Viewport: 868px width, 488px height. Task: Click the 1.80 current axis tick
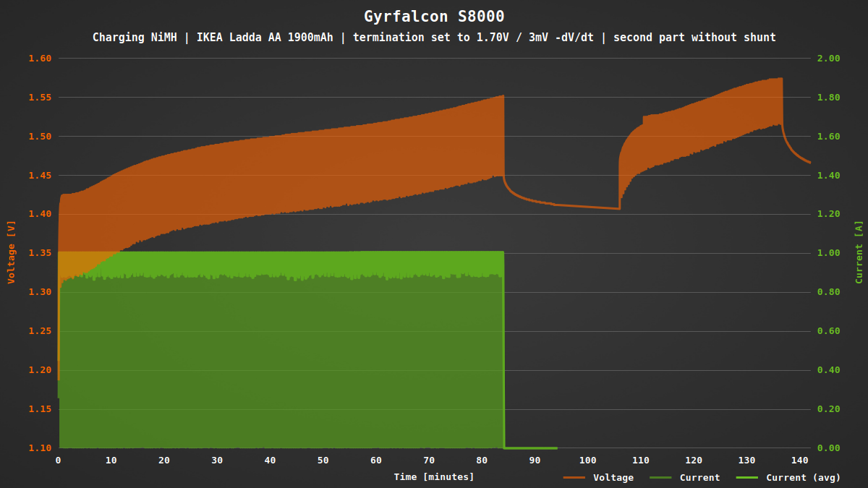pos(828,98)
